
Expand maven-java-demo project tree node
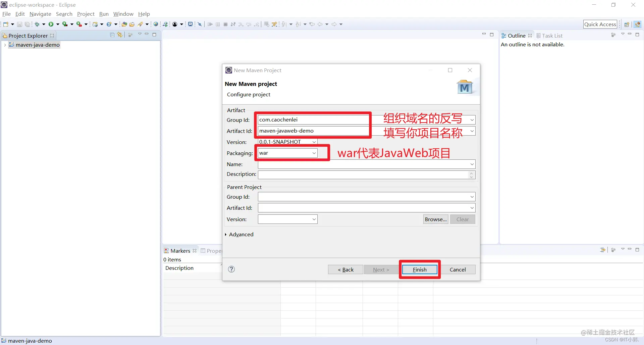(5, 45)
